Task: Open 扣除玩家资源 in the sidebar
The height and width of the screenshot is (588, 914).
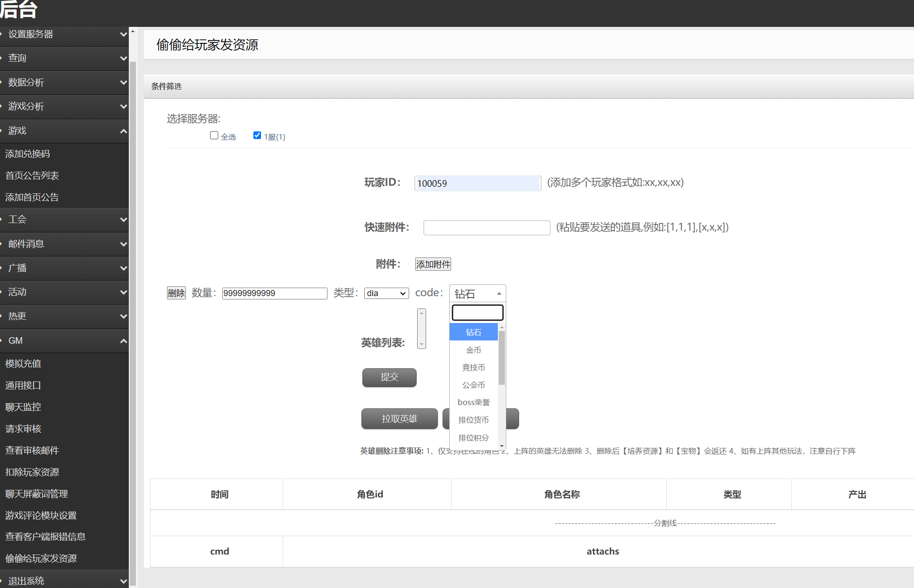Action: tap(32, 472)
